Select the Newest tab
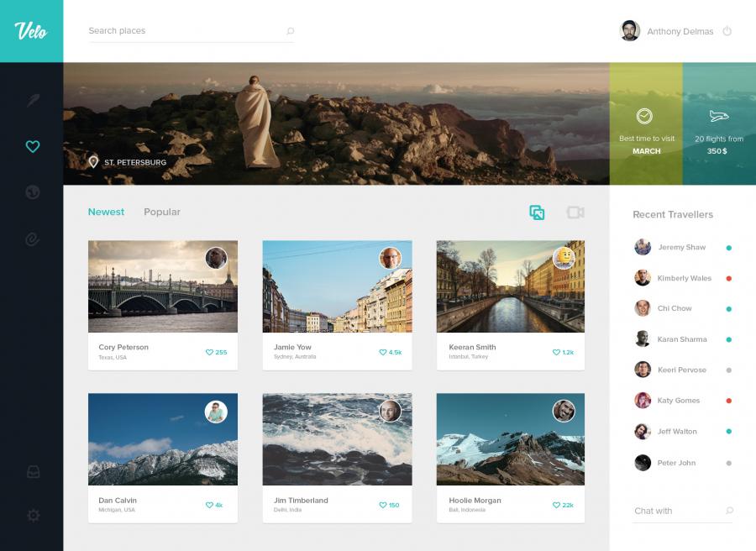The image size is (756, 551). [106, 213]
